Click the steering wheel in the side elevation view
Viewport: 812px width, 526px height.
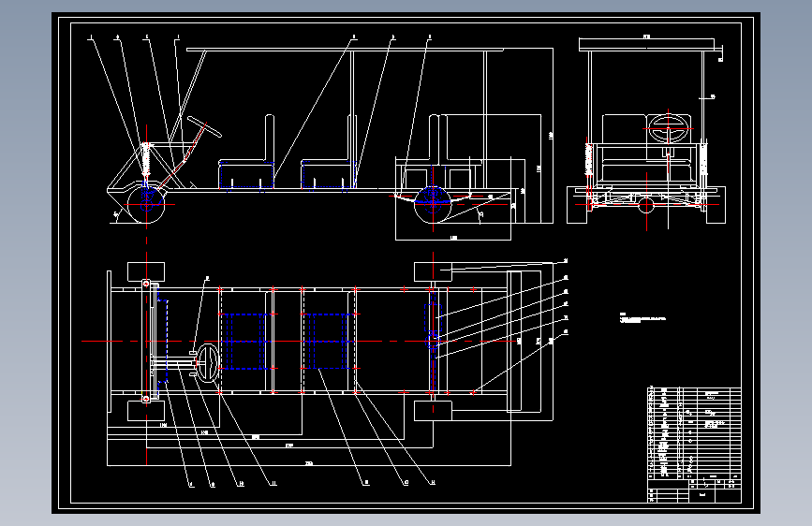(204, 127)
